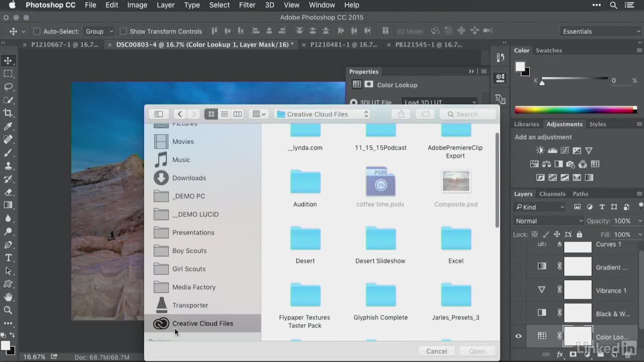This screenshot has height=362, width=644.
Task: Select the Hand tool
Action: (8, 297)
